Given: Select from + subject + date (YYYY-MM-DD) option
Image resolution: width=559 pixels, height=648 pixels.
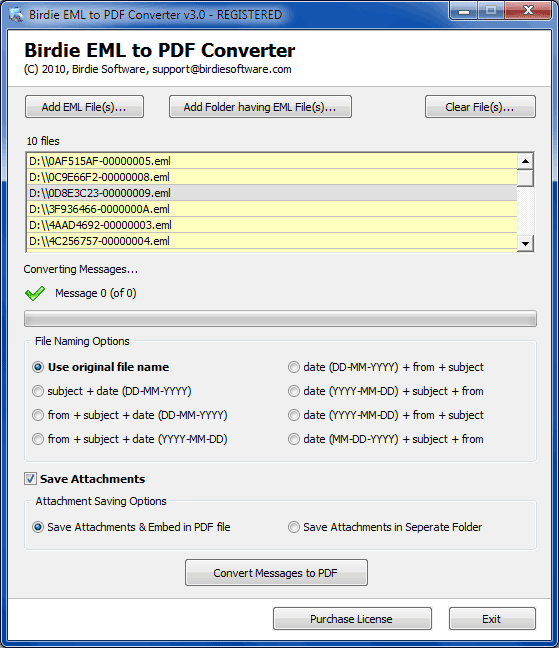Looking at the screenshot, I should click(130, 439).
